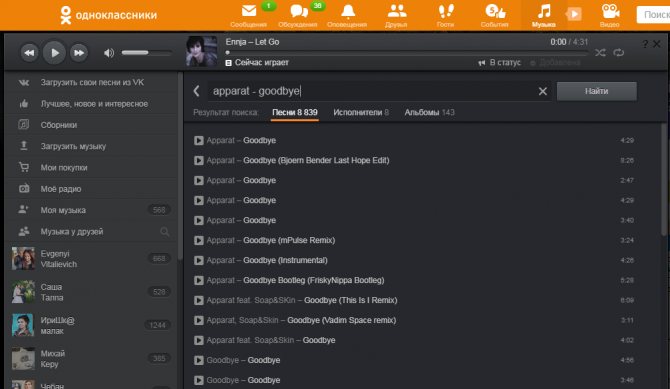
Task: Toggle repeat mode
Action: (619, 53)
